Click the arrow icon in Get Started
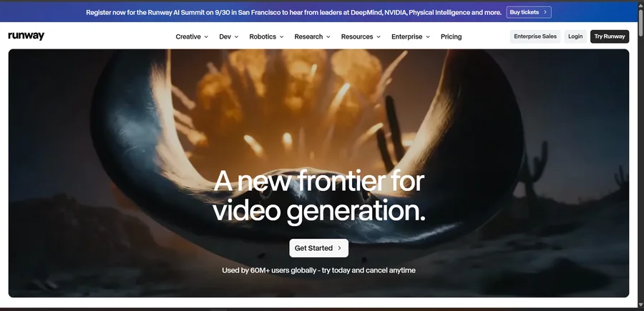The height and width of the screenshot is (311, 644). coord(340,248)
